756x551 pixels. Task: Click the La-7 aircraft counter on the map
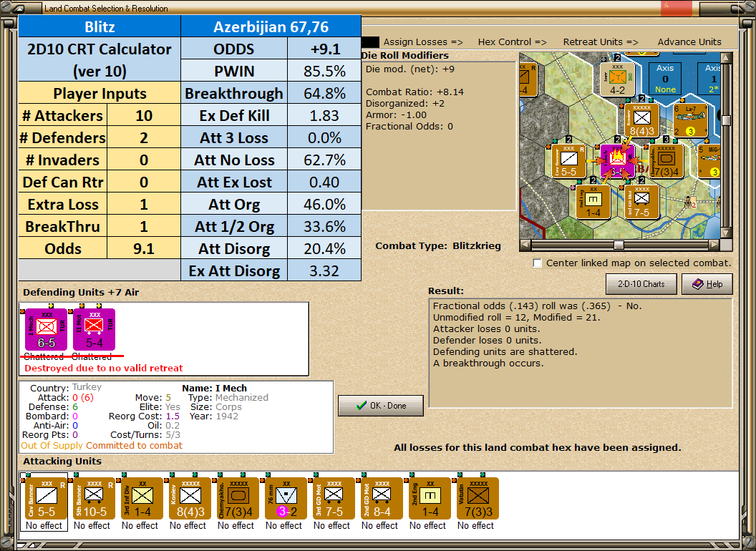tap(690, 120)
